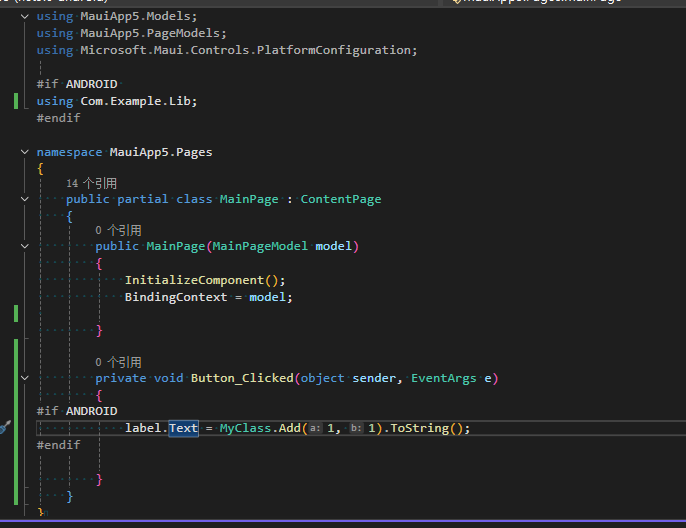Click the MainPageModel parameter type
Screen dimensions: 686x528
click(260, 246)
